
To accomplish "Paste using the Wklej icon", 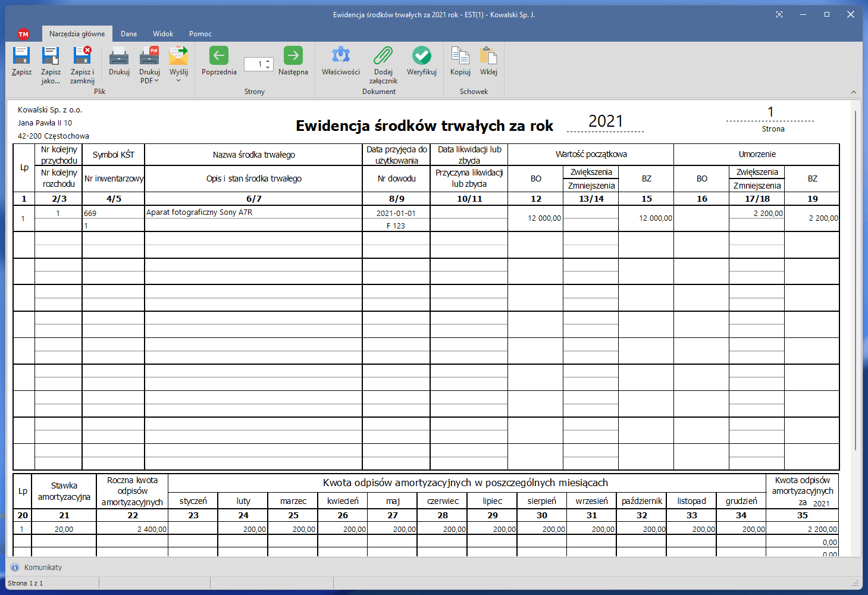I will click(x=488, y=57).
